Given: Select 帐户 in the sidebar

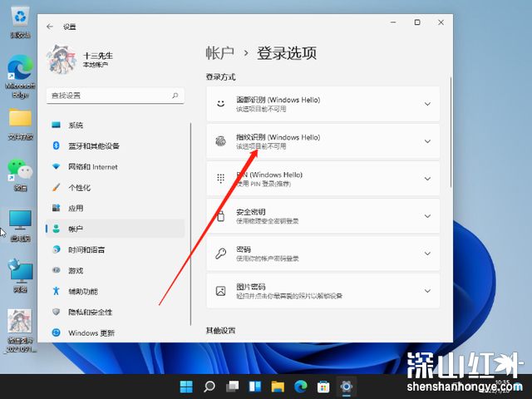Looking at the screenshot, I should point(116,229).
